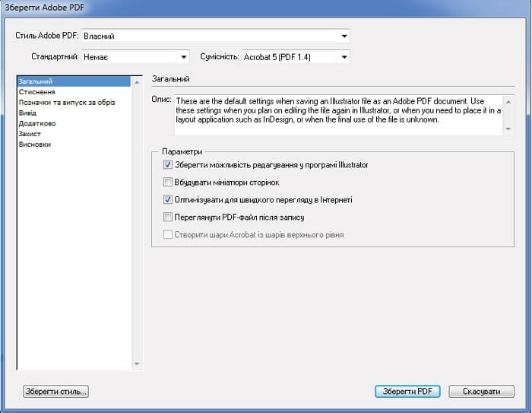Image resolution: width=532 pixels, height=413 pixels.
Task: Open the Стиль Adobe PDF dropdown
Action: (344, 36)
